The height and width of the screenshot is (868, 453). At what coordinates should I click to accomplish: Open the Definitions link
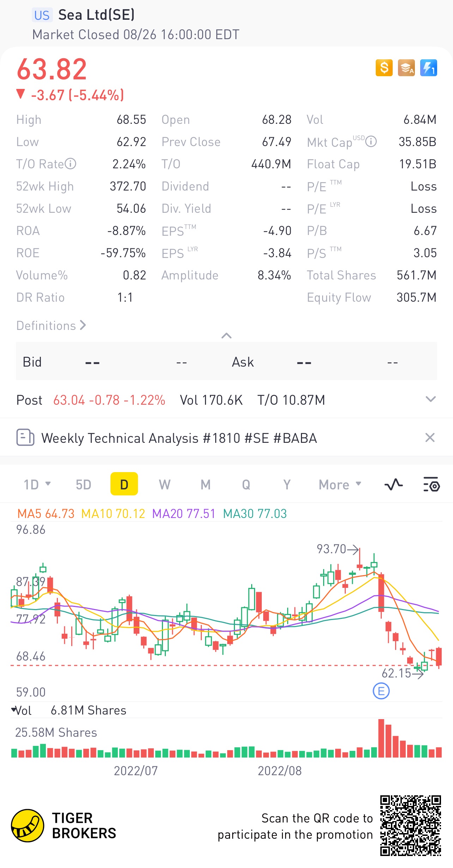[x=51, y=325]
